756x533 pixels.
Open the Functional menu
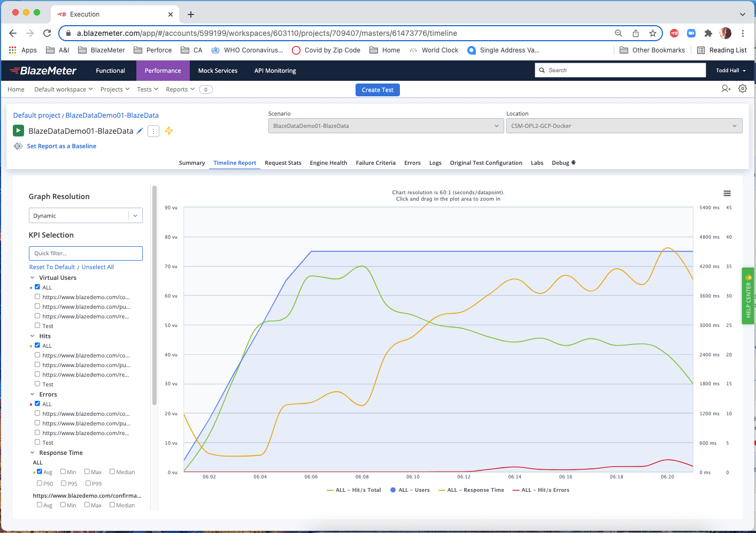[x=110, y=71]
